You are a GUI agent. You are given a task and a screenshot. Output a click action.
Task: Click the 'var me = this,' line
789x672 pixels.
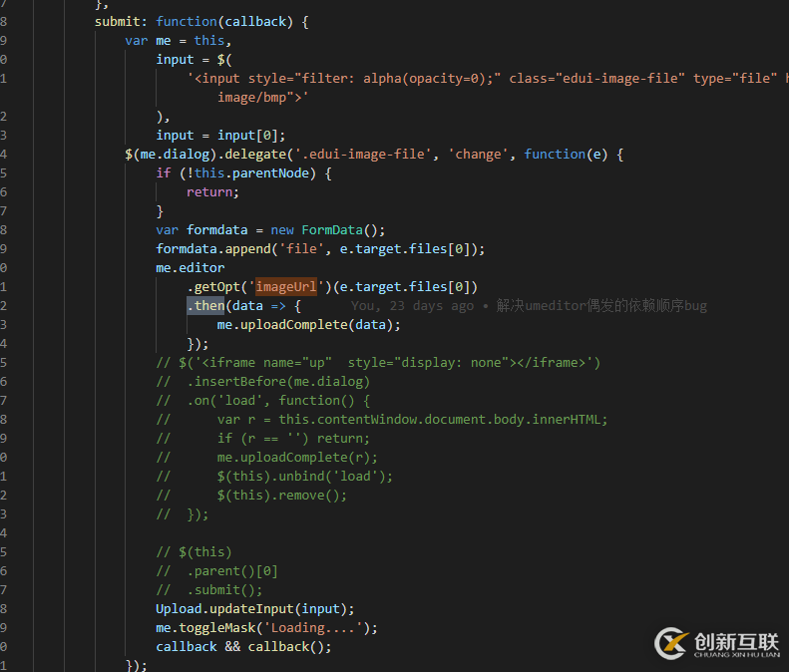coord(179,41)
